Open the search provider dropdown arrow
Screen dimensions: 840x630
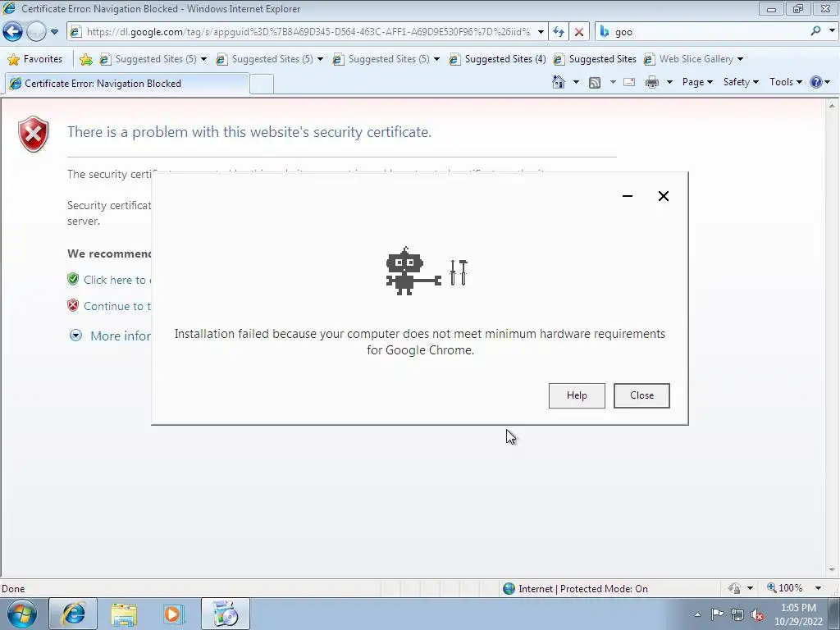coord(832,31)
